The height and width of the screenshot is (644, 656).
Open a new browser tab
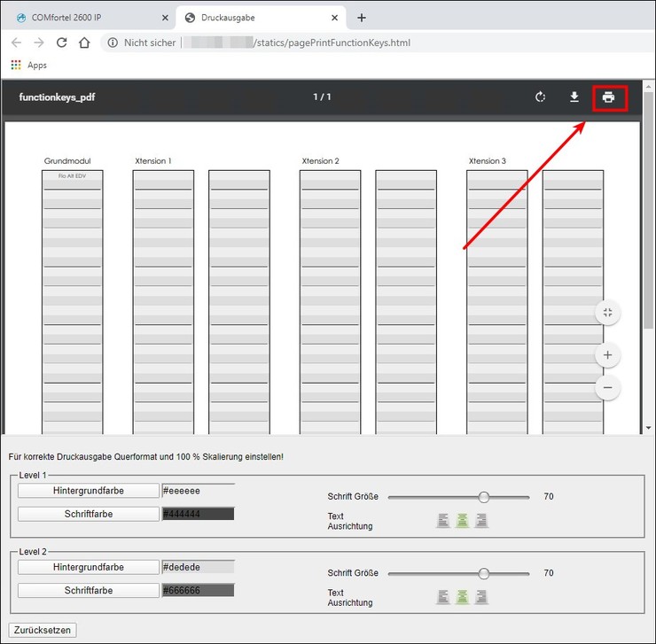click(362, 18)
